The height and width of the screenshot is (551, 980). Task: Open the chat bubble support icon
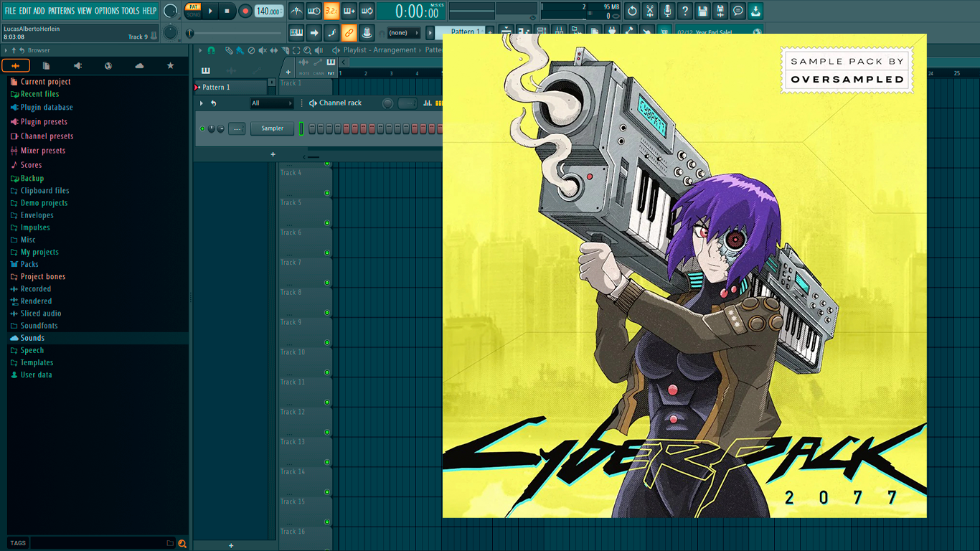point(738,11)
